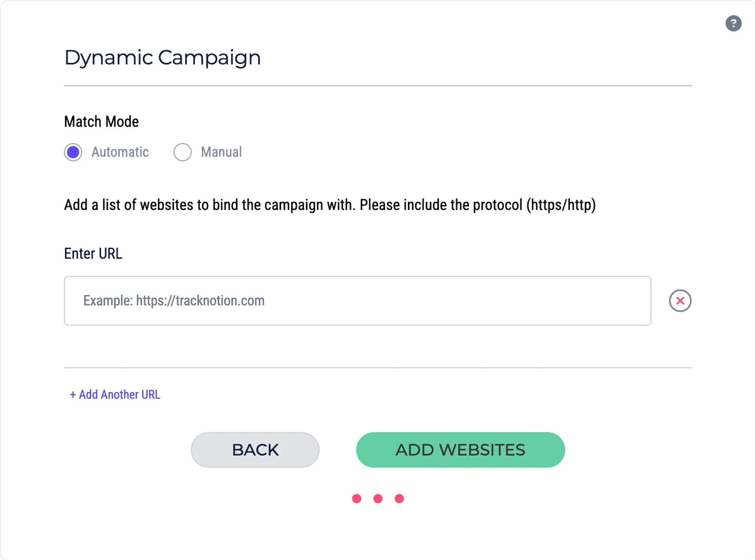Click the Automatic label text
Viewport: 755px width, 560px height.
pos(120,152)
